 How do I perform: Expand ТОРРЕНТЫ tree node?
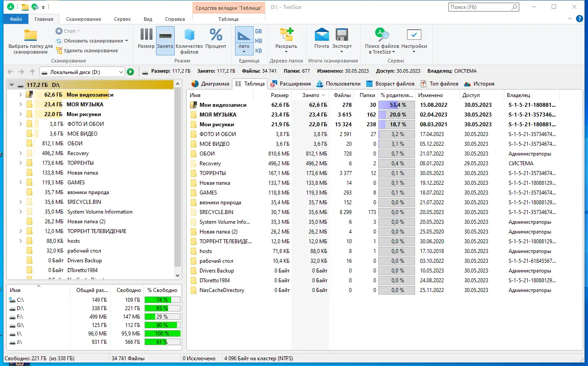click(x=20, y=163)
